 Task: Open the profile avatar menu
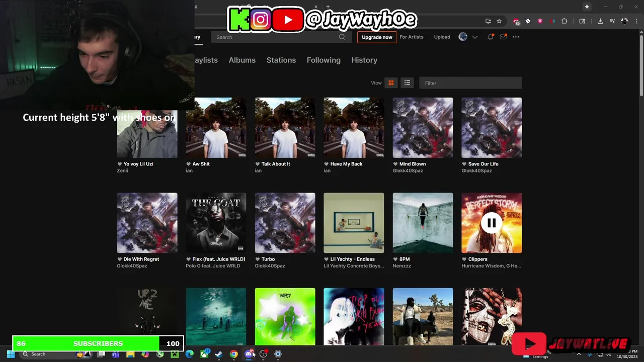(463, 37)
